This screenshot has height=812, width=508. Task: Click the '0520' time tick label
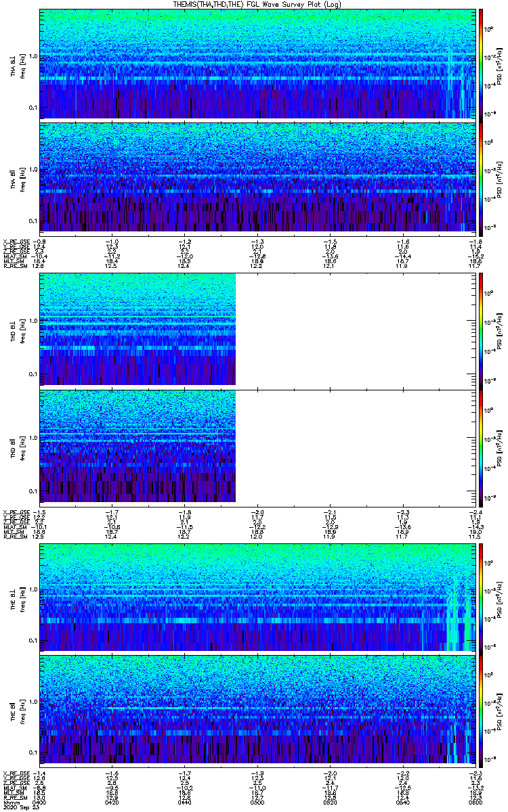329,802
